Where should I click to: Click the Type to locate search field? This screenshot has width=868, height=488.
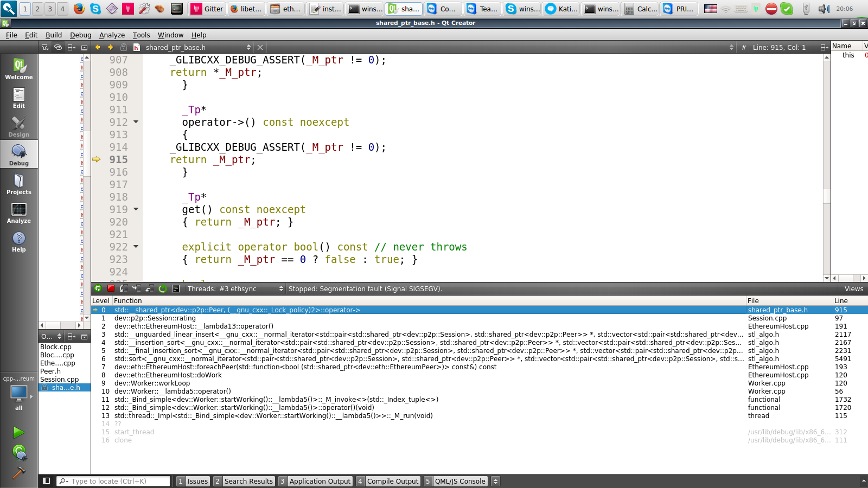[114, 481]
